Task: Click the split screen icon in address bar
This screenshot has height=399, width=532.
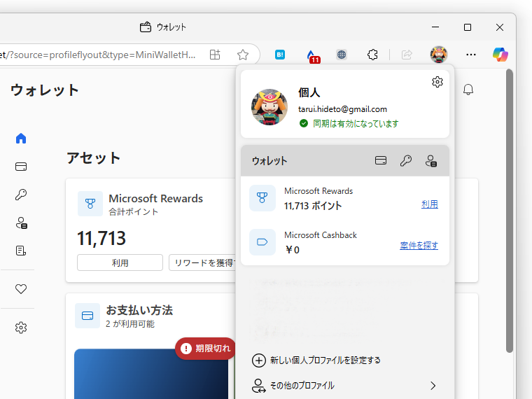Action: 215,55
